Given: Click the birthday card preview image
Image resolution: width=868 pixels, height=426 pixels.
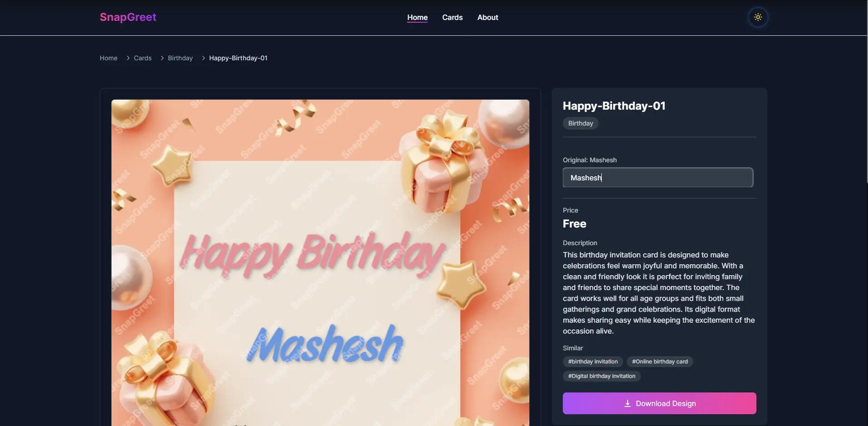Looking at the screenshot, I should pos(320,263).
